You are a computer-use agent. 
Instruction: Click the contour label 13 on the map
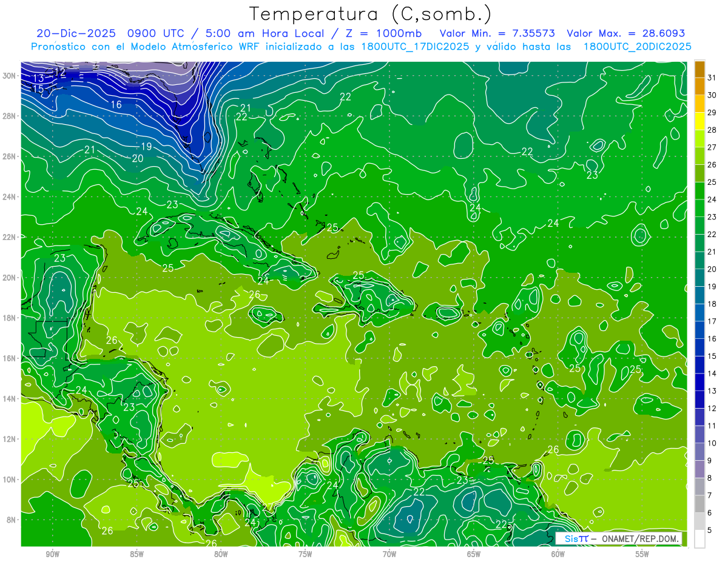(x=38, y=78)
